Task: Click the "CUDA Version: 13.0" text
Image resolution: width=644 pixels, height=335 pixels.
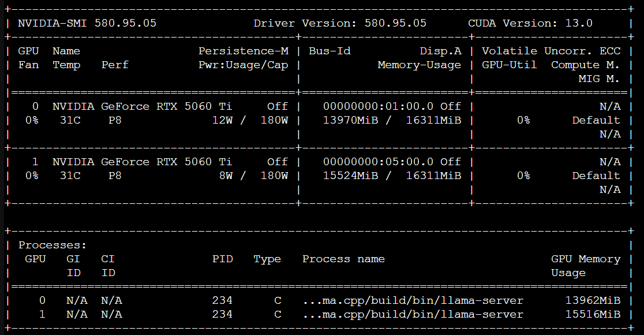Action: click(x=530, y=23)
